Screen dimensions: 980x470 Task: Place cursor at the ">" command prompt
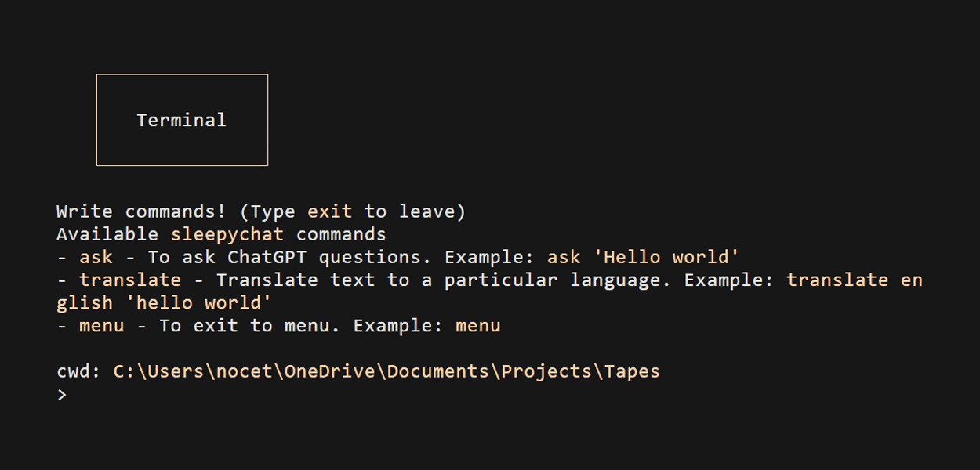[x=61, y=393]
